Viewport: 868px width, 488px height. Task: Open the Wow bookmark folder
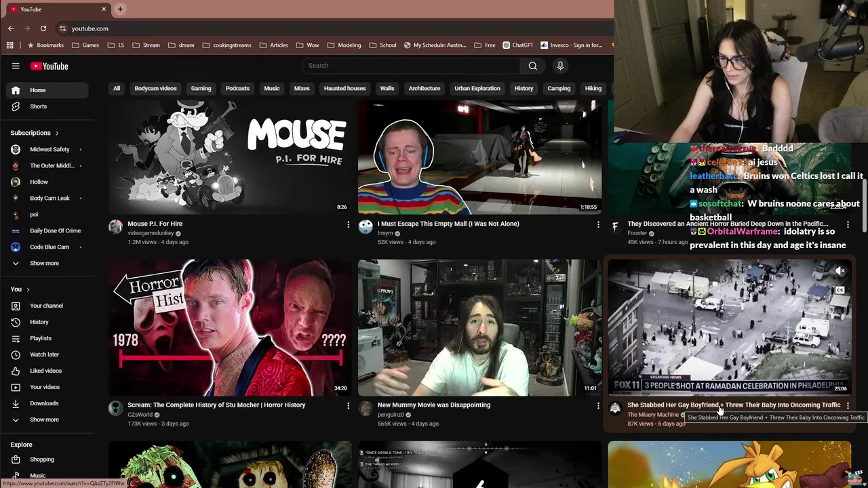[307, 45]
